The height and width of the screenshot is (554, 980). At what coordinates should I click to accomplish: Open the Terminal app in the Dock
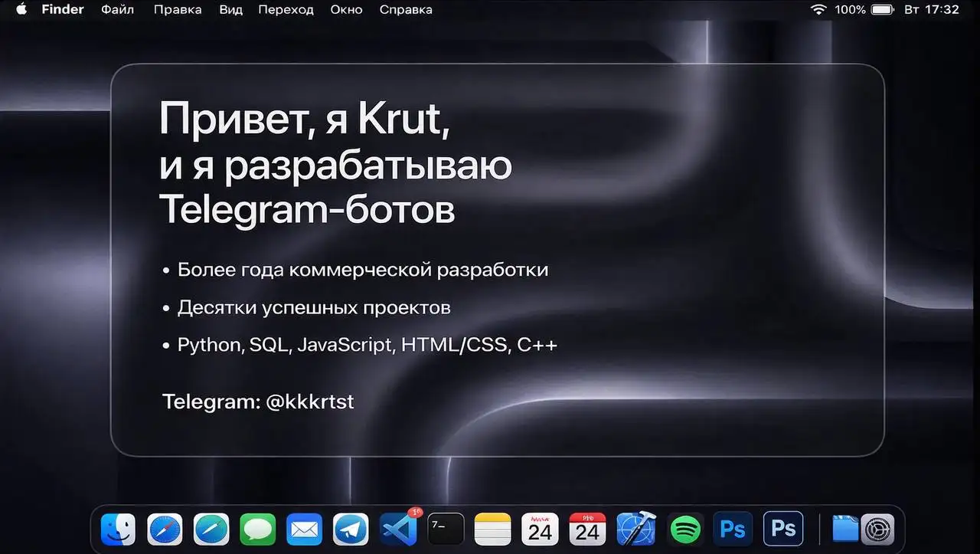point(445,529)
